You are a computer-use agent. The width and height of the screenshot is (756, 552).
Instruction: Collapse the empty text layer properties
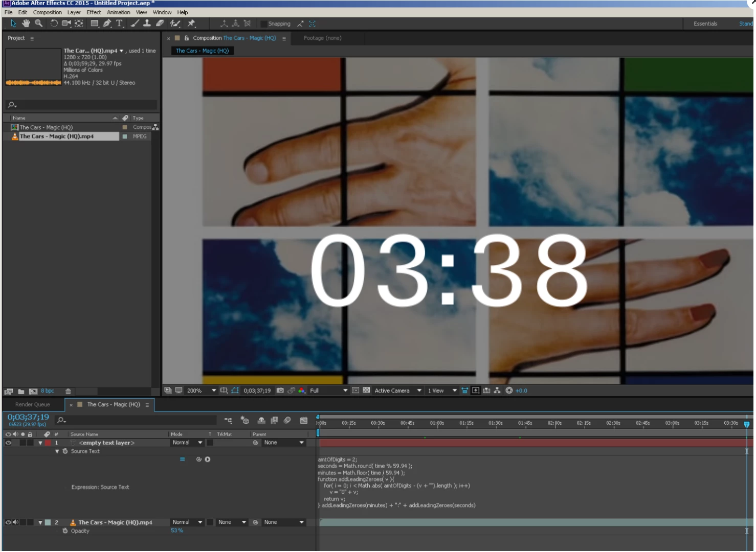tap(40, 443)
